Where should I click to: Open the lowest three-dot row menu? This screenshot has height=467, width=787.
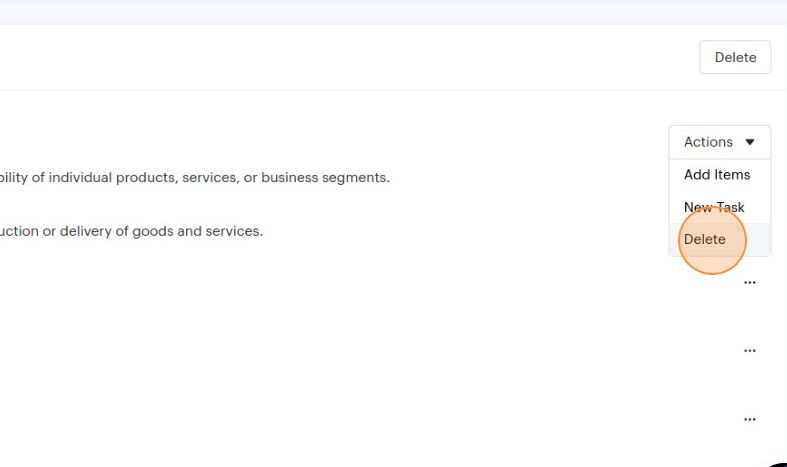point(750,419)
